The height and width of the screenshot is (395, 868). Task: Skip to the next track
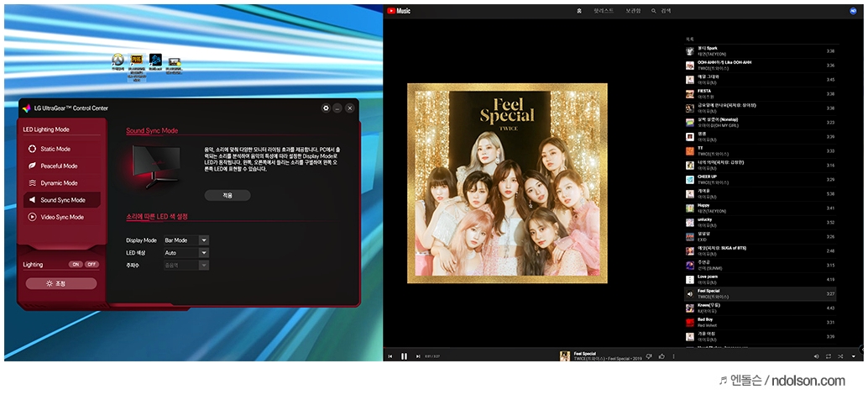[418, 356]
